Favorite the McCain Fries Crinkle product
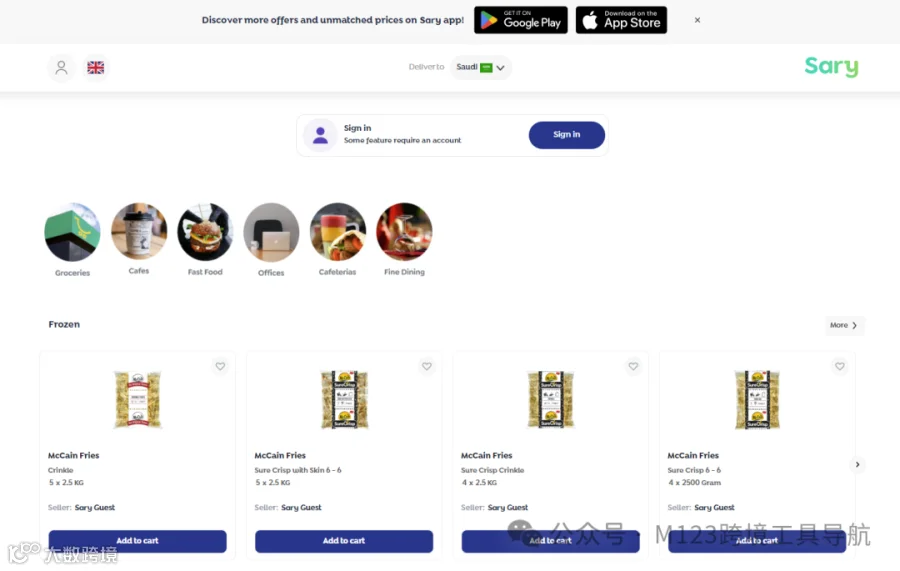 click(x=220, y=366)
